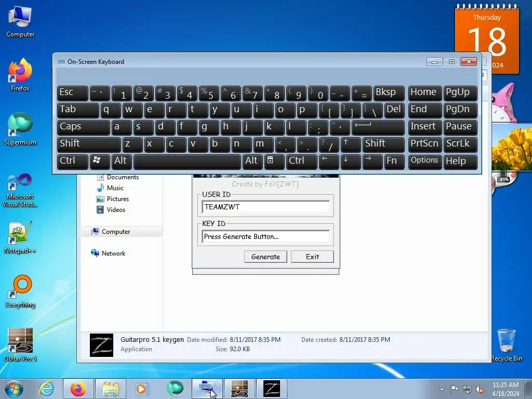The width and height of the screenshot is (532, 399).
Task: Click the KEY ID text field
Action: [x=265, y=236]
